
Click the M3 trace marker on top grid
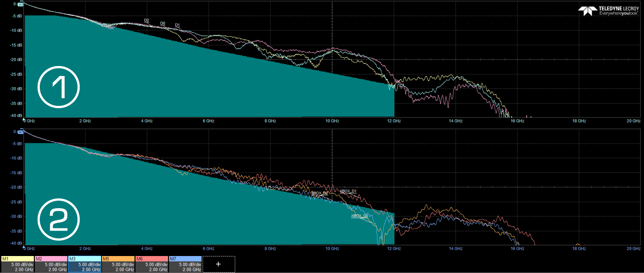tap(20, 4)
